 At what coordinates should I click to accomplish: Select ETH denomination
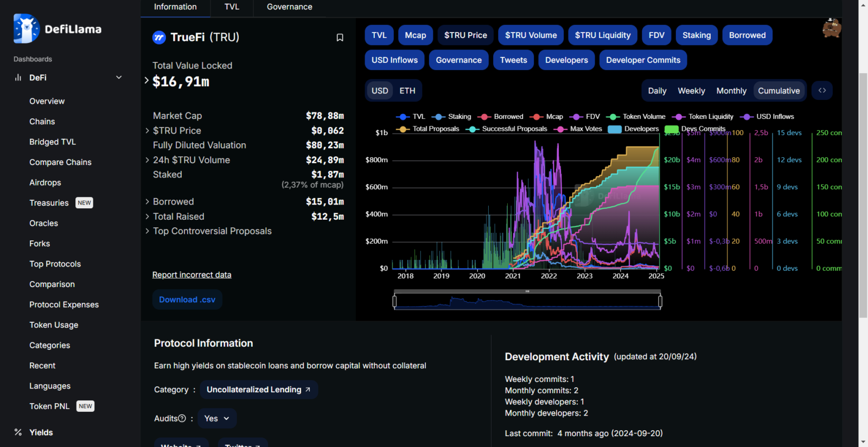pyautogui.click(x=407, y=91)
